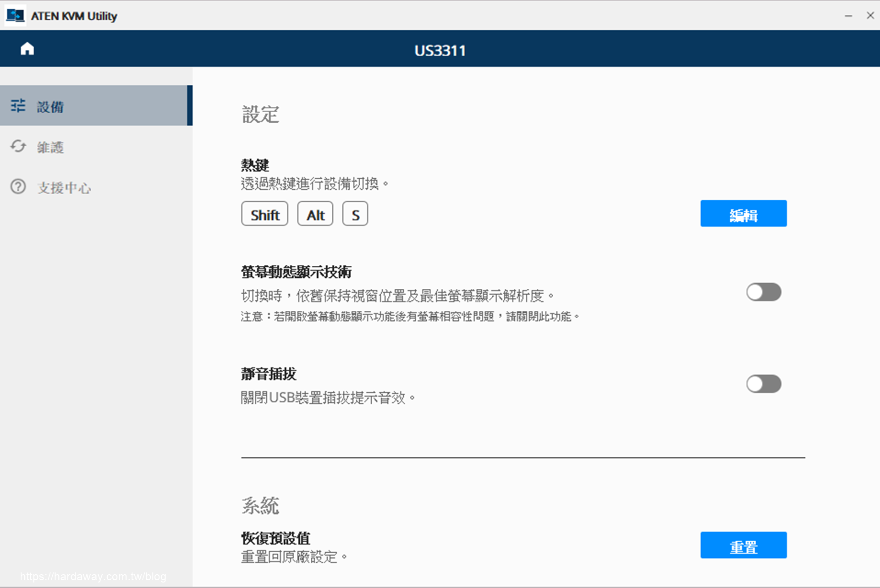Click the 熱鍵 label

(255, 165)
